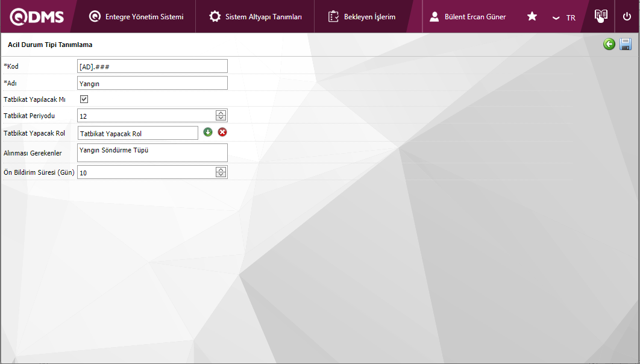The height and width of the screenshot is (364, 640).
Task: Decrease Tatbikat Periyodu with down arrow
Action: coord(221,118)
